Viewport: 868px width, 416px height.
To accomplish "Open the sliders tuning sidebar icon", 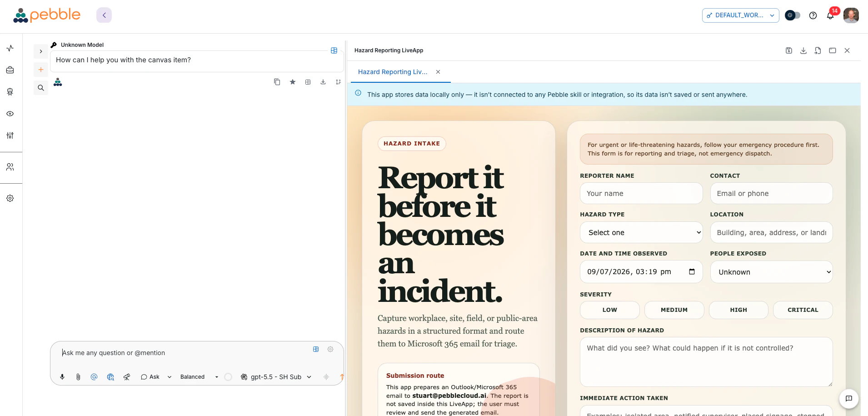I will pos(10,135).
